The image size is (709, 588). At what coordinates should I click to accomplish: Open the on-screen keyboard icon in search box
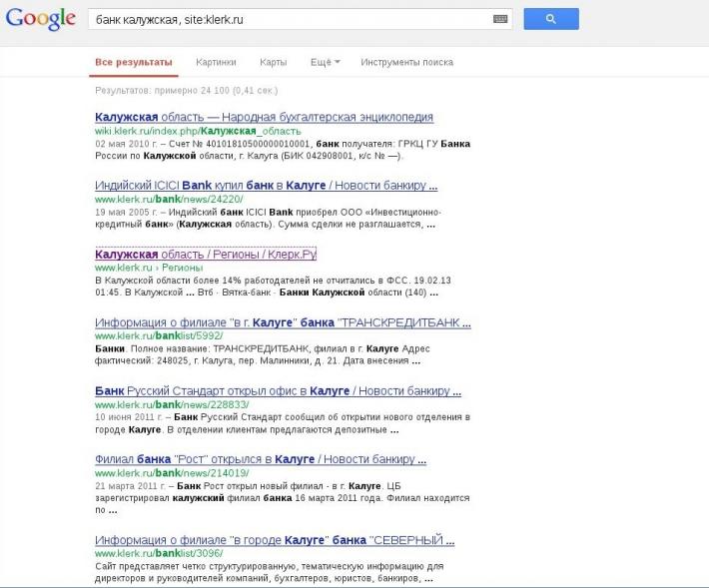pyautogui.click(x=500, y=19)
